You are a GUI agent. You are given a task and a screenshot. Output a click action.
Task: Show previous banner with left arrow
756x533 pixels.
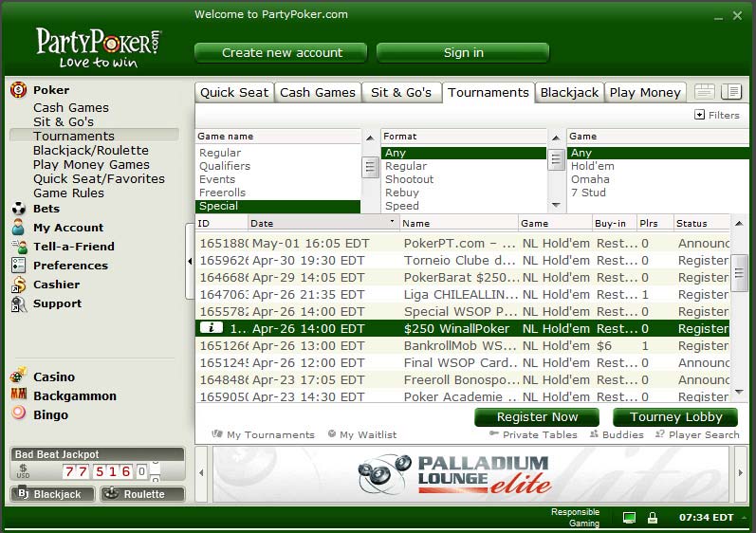click(201, 472)
